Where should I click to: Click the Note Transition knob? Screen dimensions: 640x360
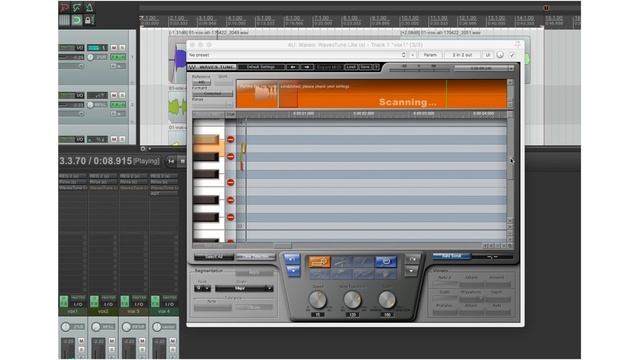[x=352, y=300]
